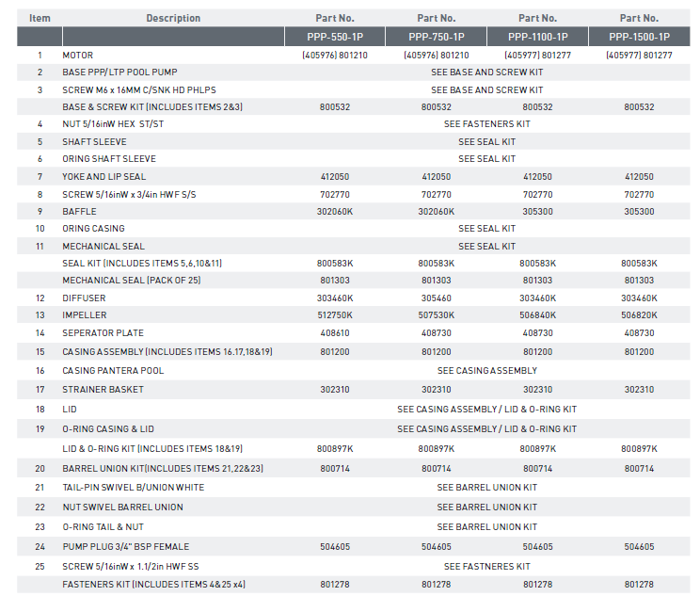Select the DIFFUSER description cell

(84, 298)
